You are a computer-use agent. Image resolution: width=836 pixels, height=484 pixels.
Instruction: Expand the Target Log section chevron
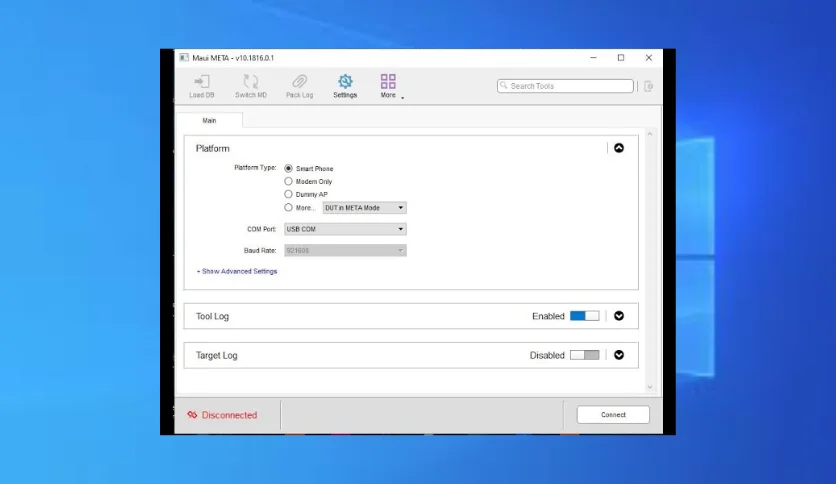(x=618, y=355)
